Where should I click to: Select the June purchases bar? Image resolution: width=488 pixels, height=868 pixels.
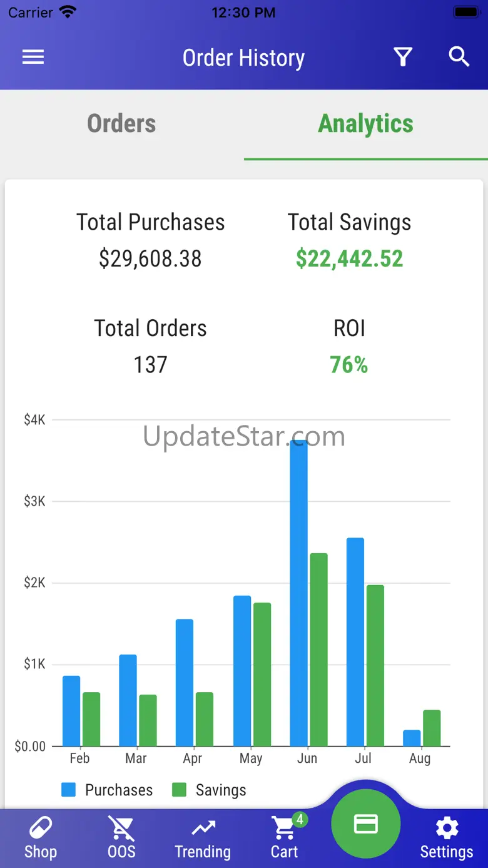point(298,593)
